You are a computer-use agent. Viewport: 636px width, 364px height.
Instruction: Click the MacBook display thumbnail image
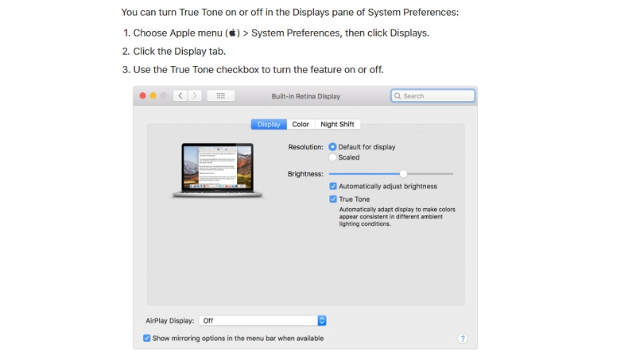pos(217,170)
